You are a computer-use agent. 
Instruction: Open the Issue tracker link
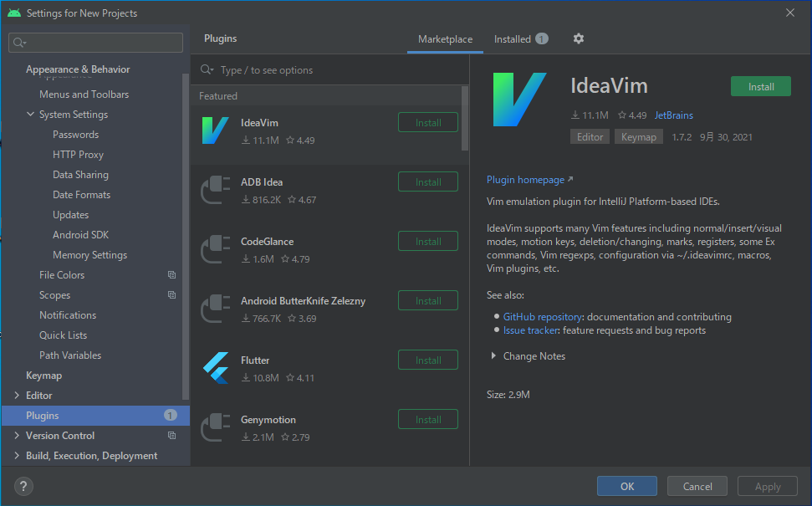click(531, 330)
